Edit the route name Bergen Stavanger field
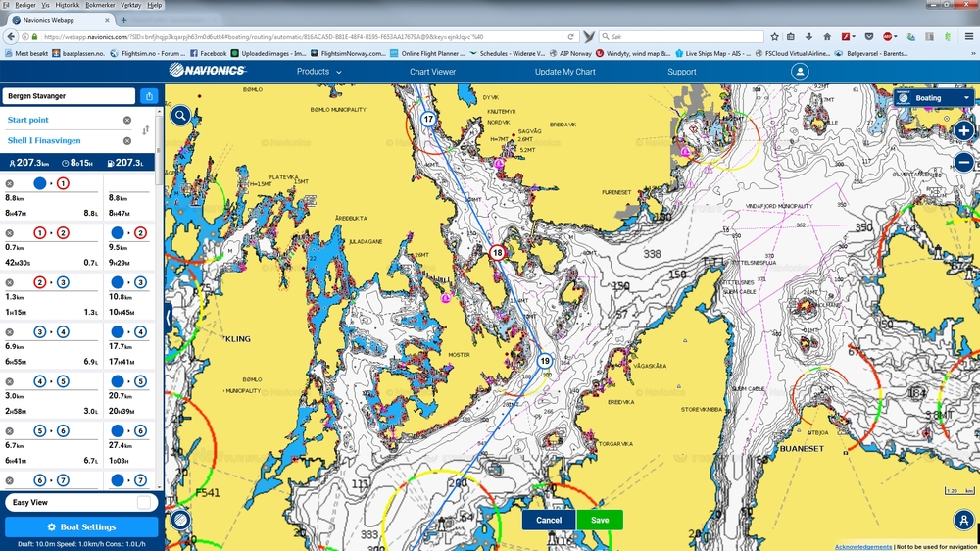The height and width of the screenshot is (551, 980). [69, 96]
